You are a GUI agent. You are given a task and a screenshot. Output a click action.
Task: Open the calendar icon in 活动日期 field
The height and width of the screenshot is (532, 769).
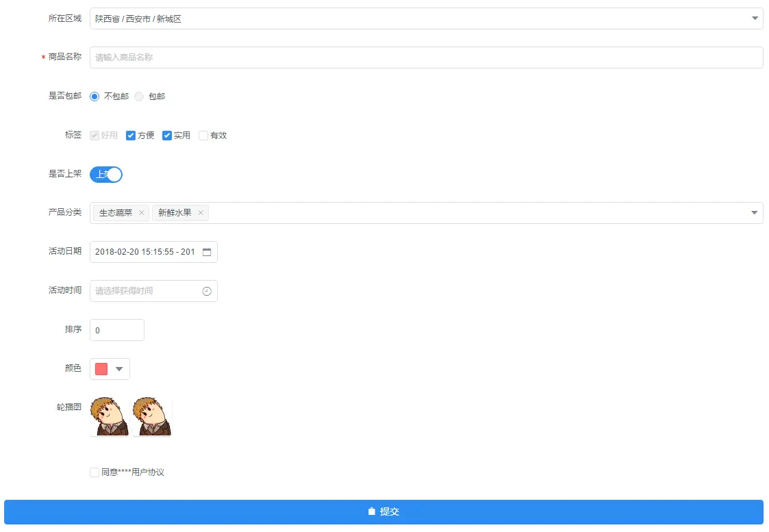207,252
